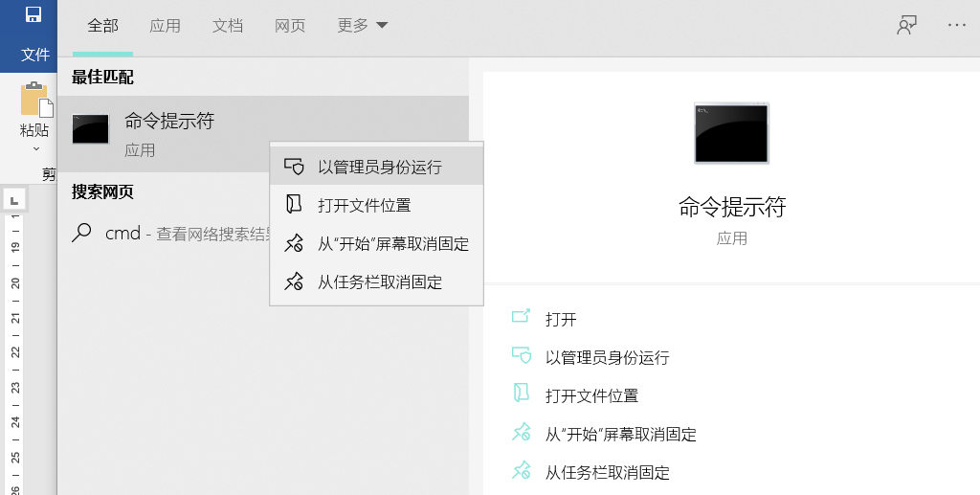Click the magnifier icon beside cmd
This screenshot has height=495, width=980.
(x=82, y=233)
